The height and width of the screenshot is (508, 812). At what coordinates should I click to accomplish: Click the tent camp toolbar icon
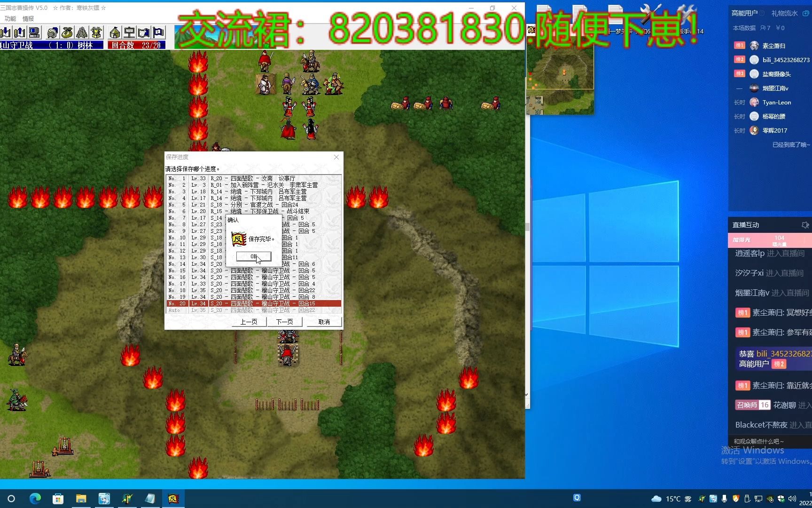pyautogui.click(x=115, y=32)
